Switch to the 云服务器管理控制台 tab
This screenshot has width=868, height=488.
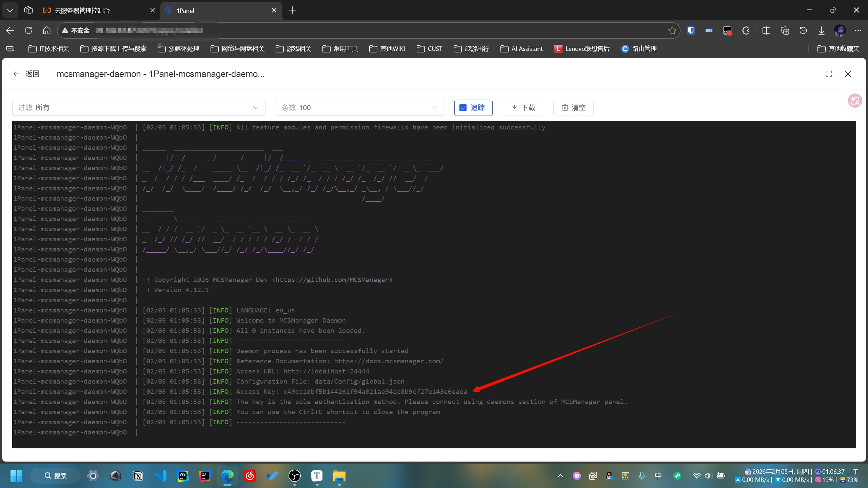[98, 11]
